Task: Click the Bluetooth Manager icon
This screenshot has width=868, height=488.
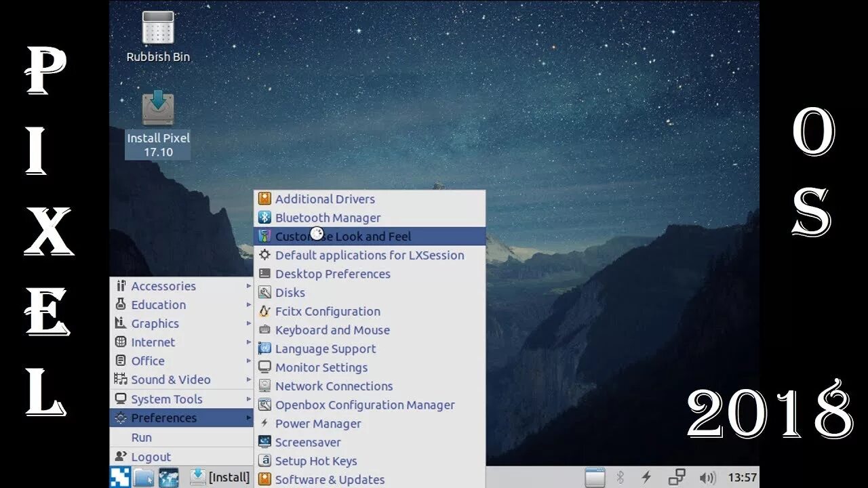Action: pyautogui.click(x=264, y=218)
